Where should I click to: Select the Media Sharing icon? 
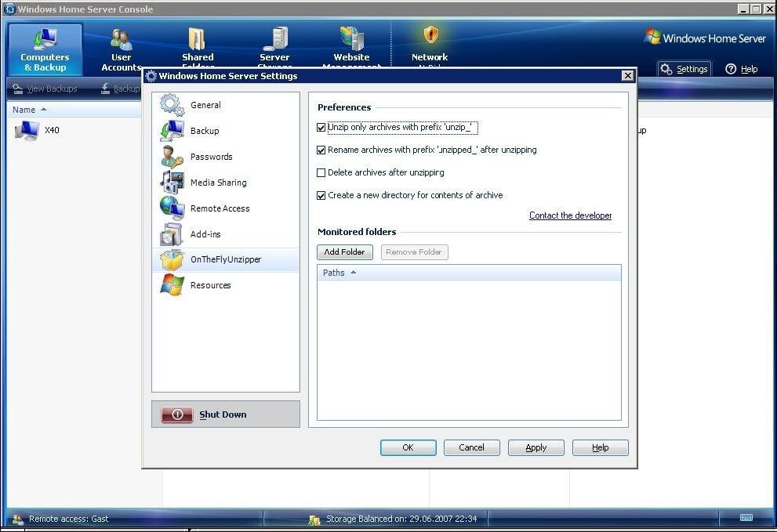[x=172, y=183]
